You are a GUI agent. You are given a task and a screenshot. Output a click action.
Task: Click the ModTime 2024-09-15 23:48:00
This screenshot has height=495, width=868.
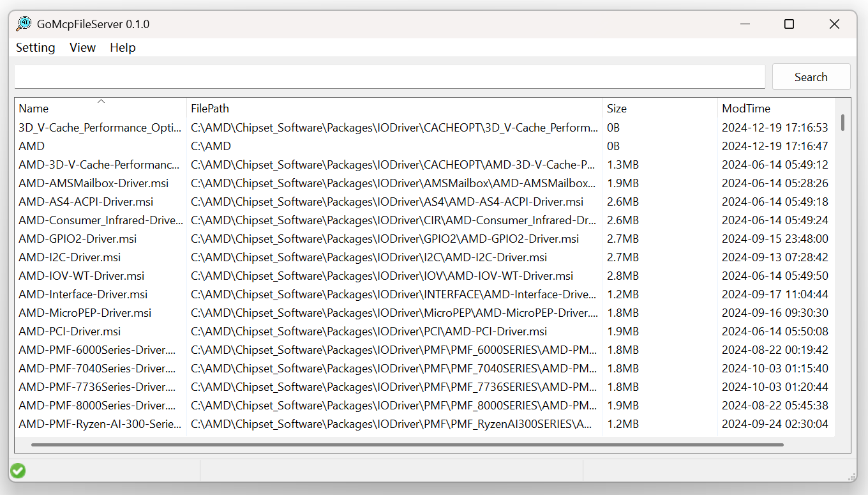(775, 239)
